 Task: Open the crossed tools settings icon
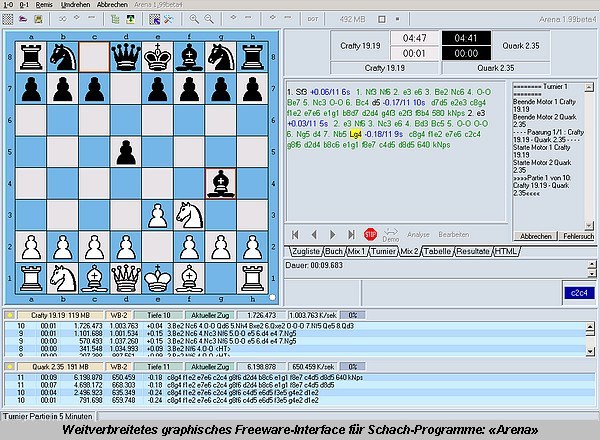tap(169, 19)
